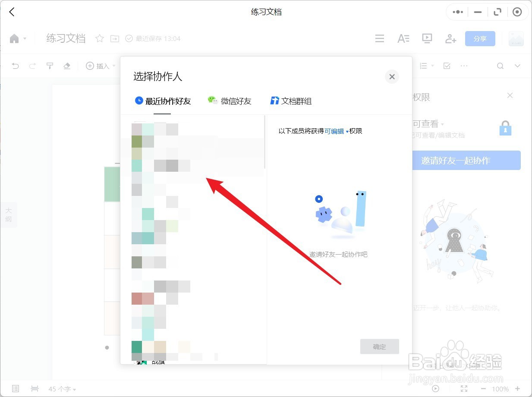Click the 确定 confirm button
This screenshot has width=532, height=397.
[x=380, y=347]
